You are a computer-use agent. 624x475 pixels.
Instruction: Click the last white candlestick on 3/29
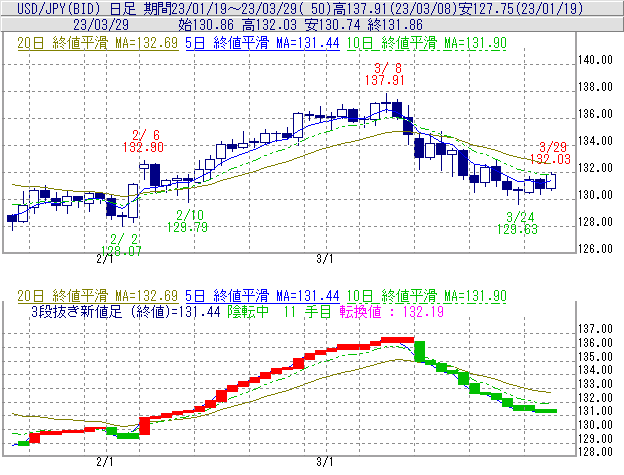point(551,181)
